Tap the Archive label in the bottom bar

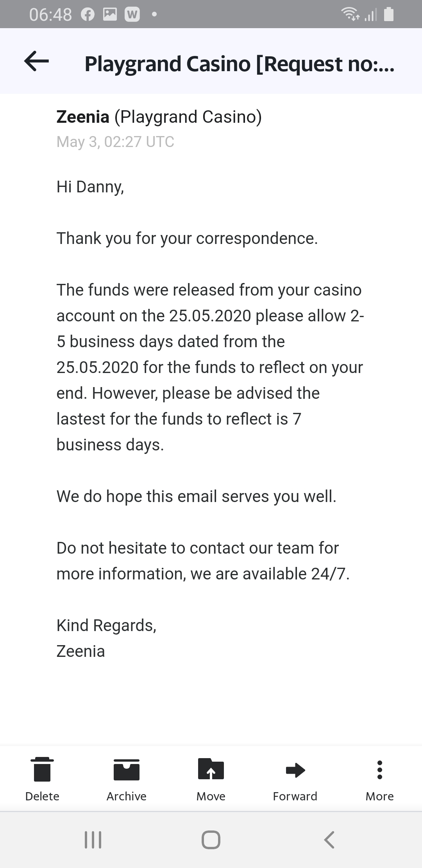126,796
